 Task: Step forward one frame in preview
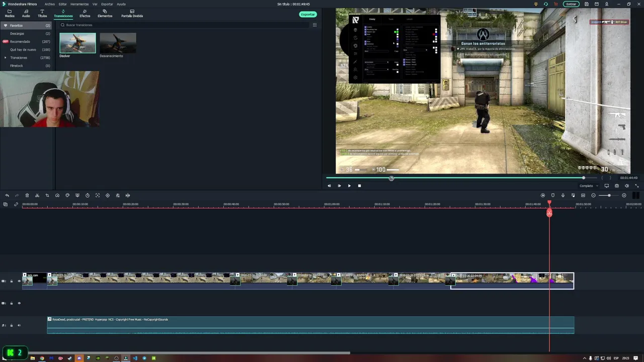coord(339,186)
